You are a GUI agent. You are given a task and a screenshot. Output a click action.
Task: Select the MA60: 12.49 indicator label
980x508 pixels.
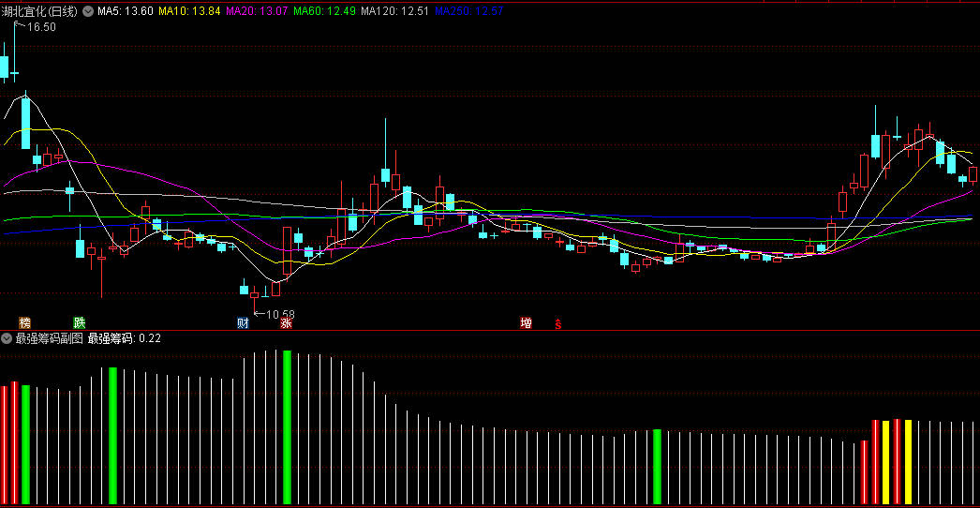tap(324, 11)
